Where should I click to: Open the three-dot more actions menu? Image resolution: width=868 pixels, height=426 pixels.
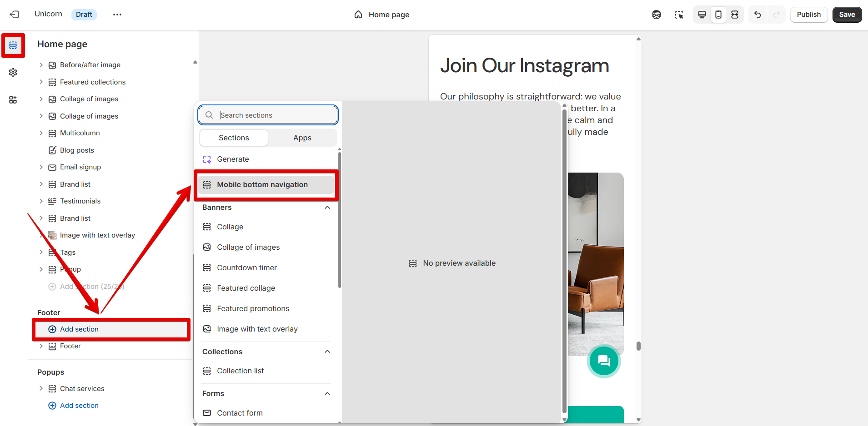(x=117, y=15)
